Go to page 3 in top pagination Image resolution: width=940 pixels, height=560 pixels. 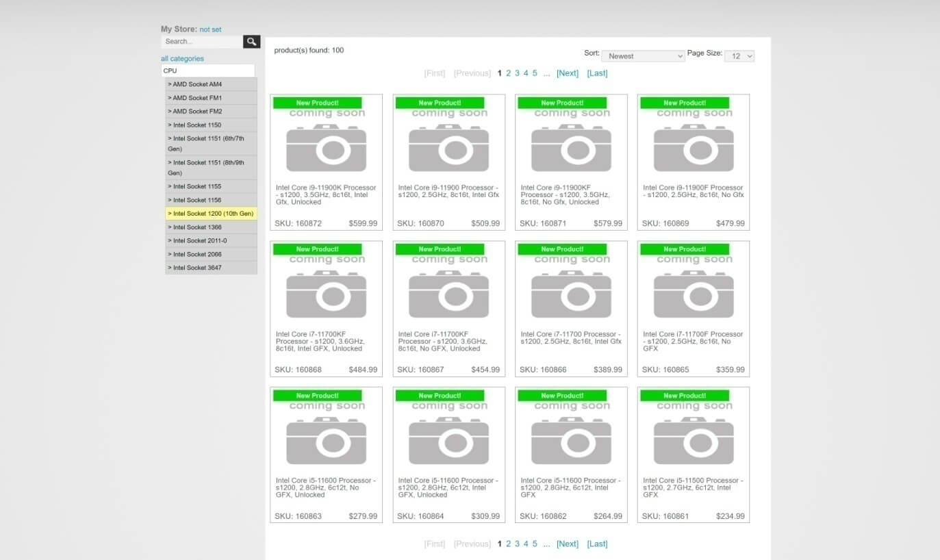point(517,73)
